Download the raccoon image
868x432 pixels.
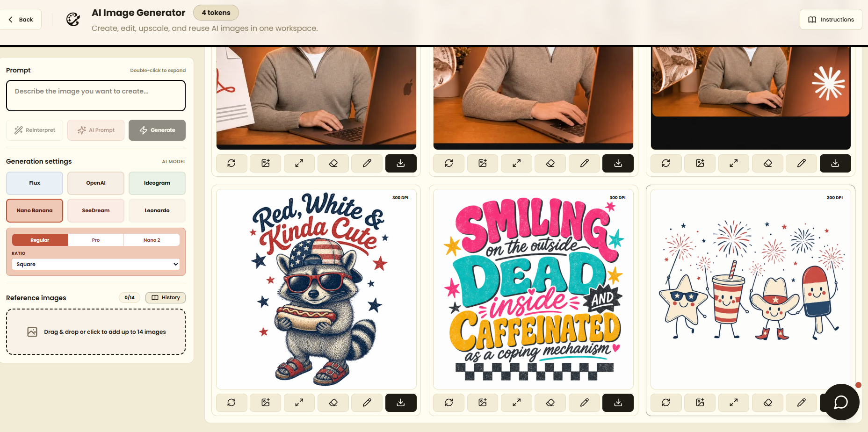point(401,403)
